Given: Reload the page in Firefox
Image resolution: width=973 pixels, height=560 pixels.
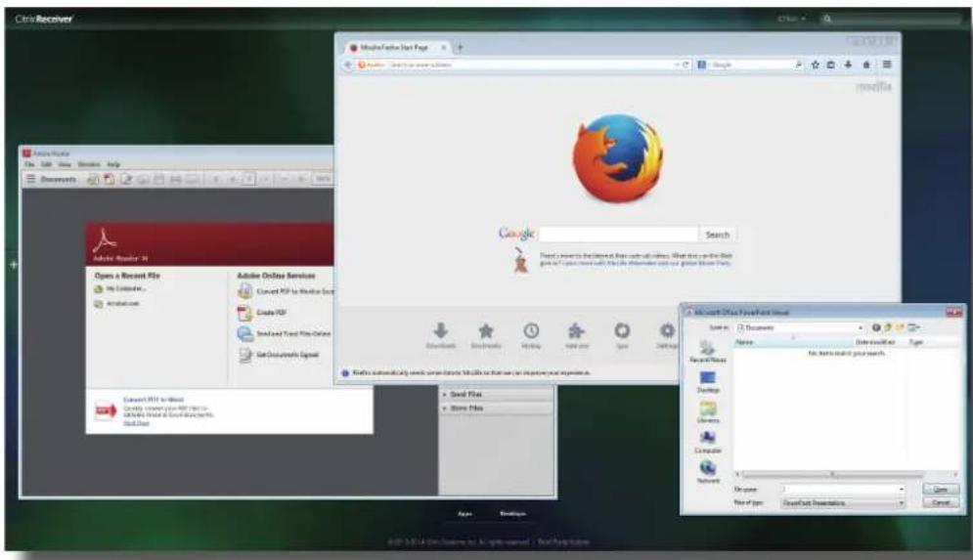Looking at the screenshot, I should [686, 65].
